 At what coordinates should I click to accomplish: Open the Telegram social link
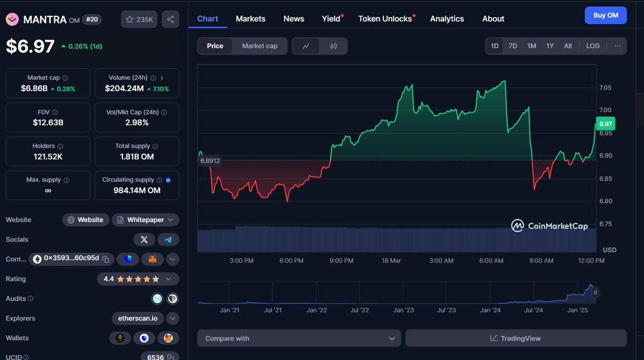click(x=168, y=239)
